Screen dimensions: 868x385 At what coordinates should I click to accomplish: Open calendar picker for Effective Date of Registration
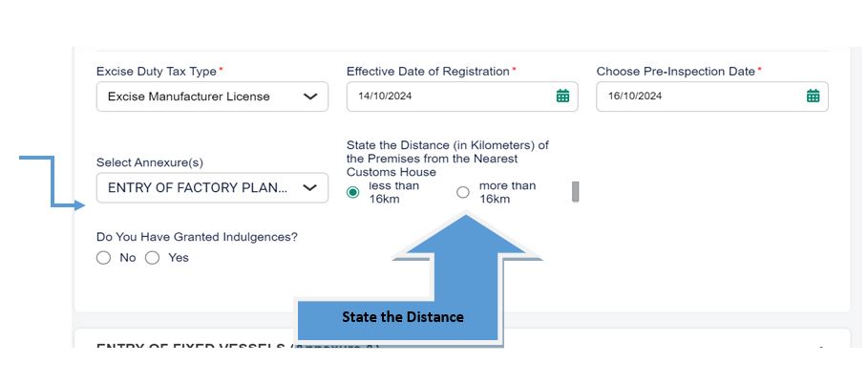562,96
